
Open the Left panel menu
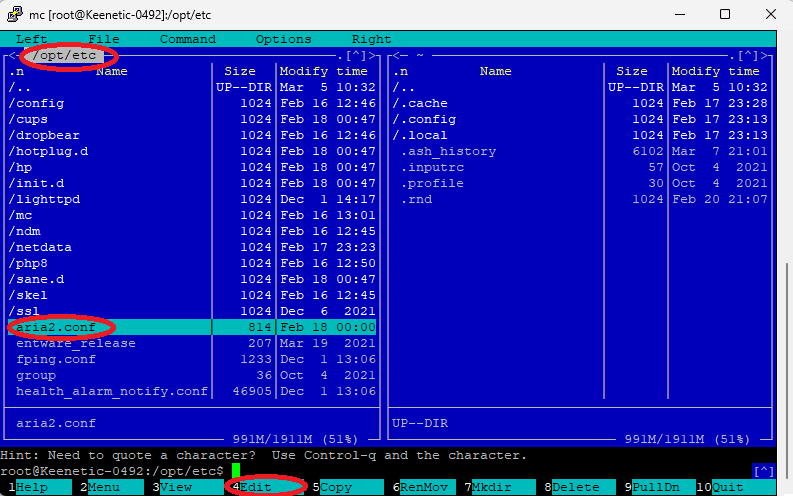pyautogui.click(x=31, y=39)
